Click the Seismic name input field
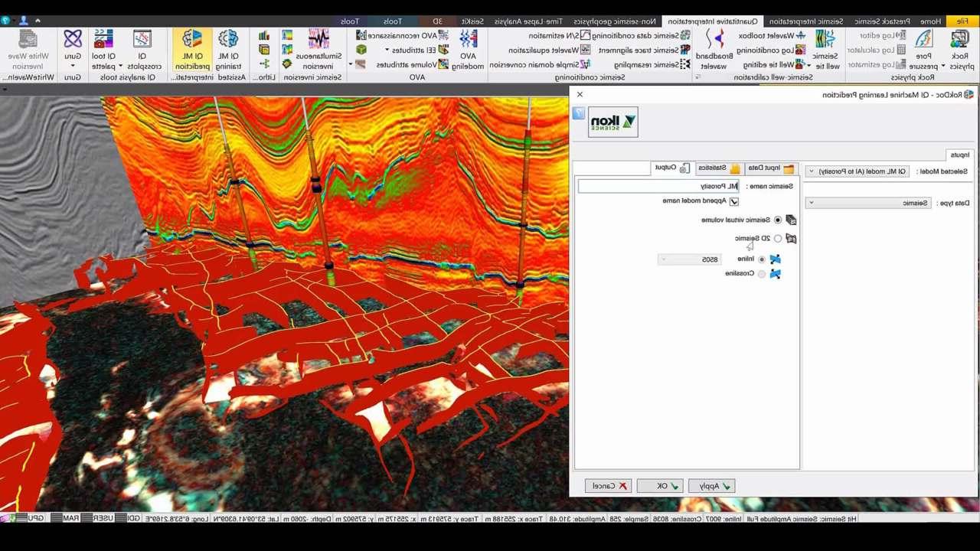The width and height of the screenshot is (980, 551). tap(659, 186)
